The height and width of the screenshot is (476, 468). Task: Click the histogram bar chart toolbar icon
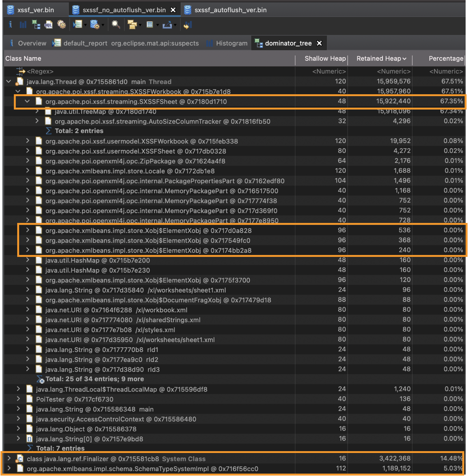23,25
